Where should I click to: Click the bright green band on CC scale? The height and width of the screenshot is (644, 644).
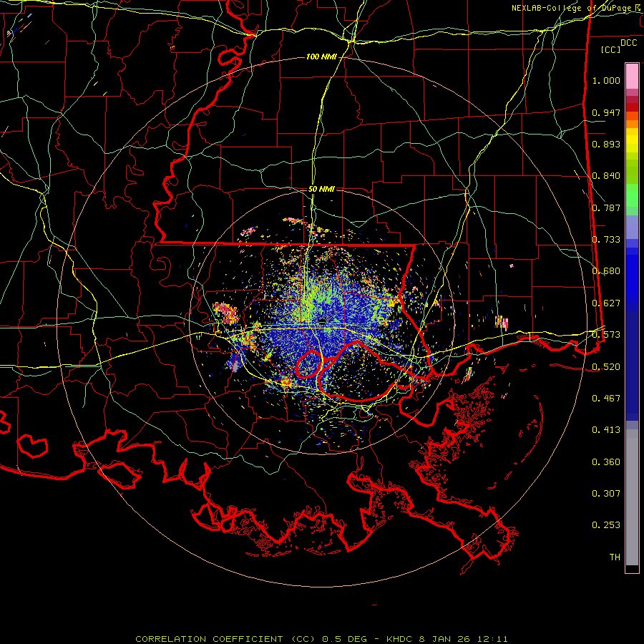[632, 195]
